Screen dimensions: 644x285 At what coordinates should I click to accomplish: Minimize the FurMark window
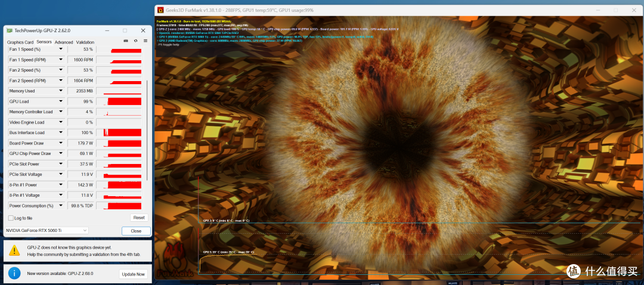click(599, 10)
